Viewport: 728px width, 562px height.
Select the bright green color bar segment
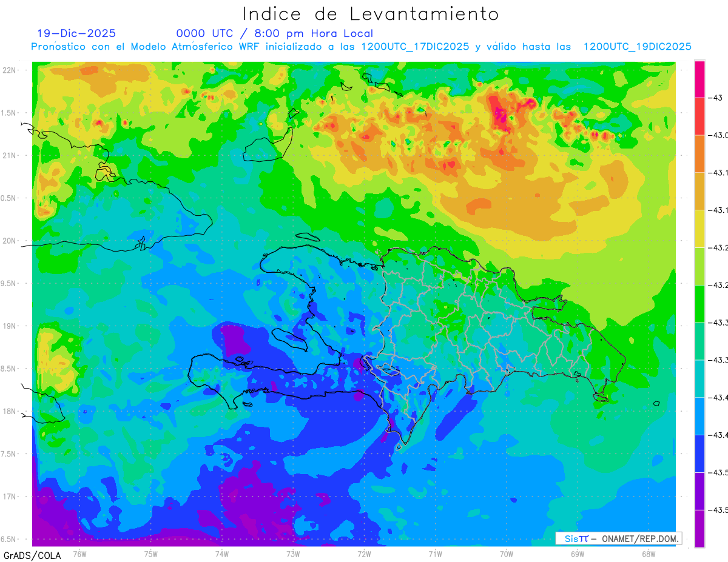tap(699, 304)
